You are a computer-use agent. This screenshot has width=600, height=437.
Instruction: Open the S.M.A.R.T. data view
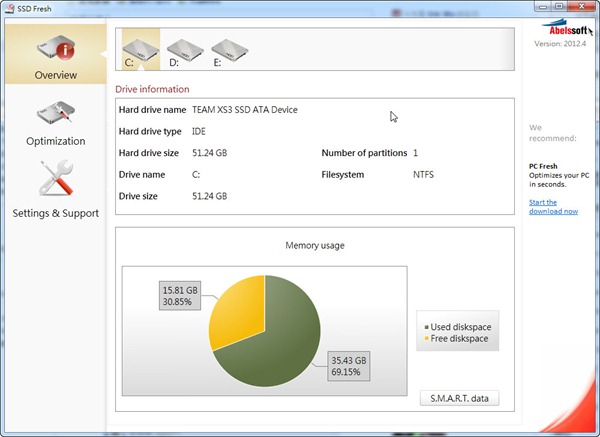(458, 399)
